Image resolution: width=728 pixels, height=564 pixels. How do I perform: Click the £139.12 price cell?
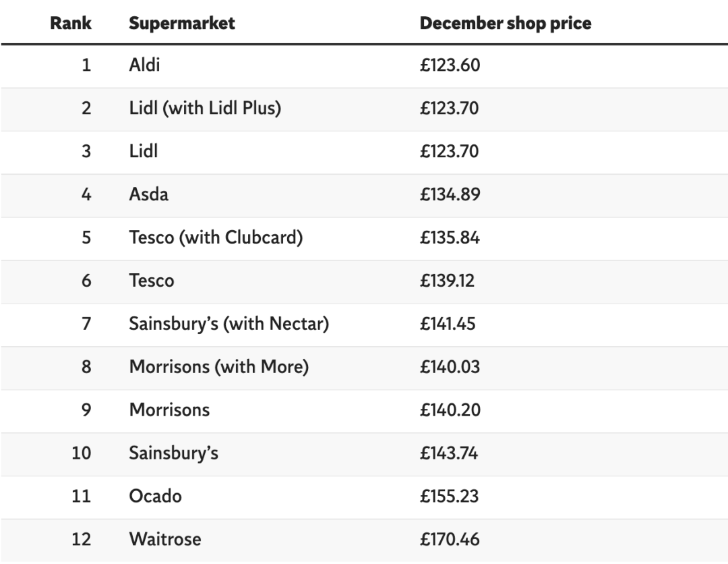(447, 281)
